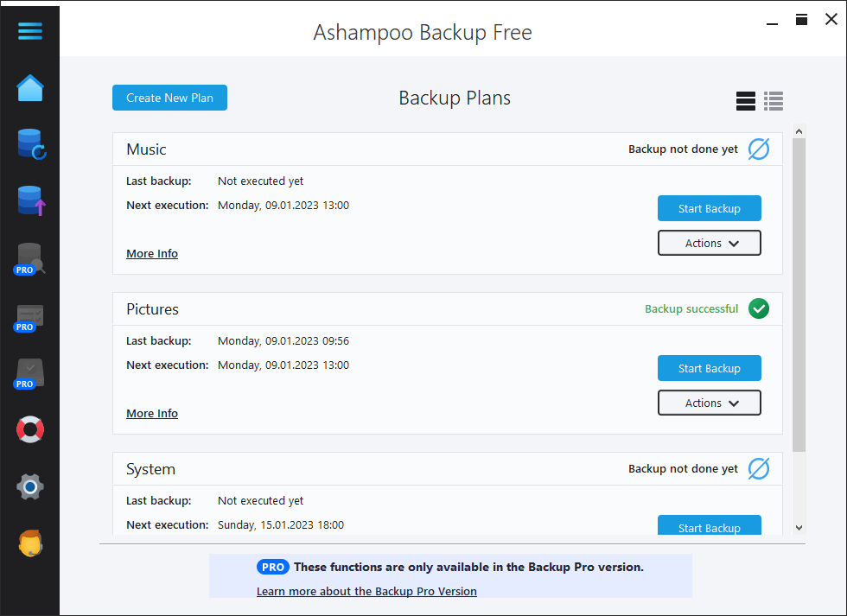Image resolution: width=847 pixels, height=616 pixels.
Task: Open the lifebuoy rescue icon
Action: tap(30, 429)
